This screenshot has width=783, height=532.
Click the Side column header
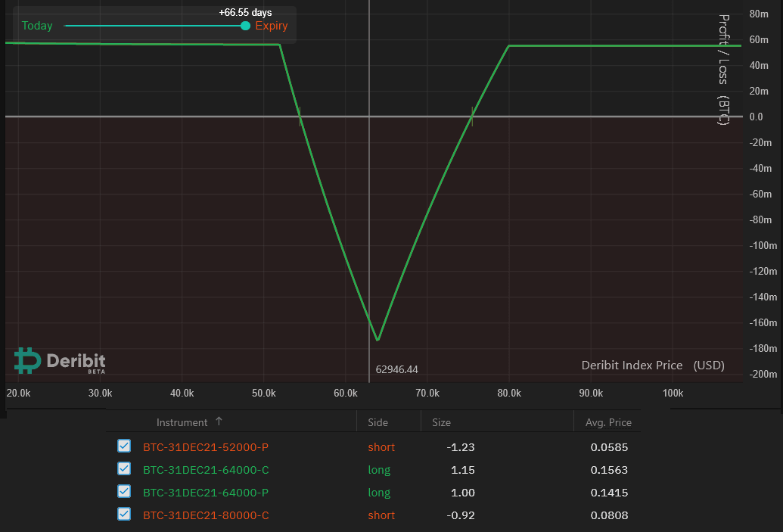(378, 422)
